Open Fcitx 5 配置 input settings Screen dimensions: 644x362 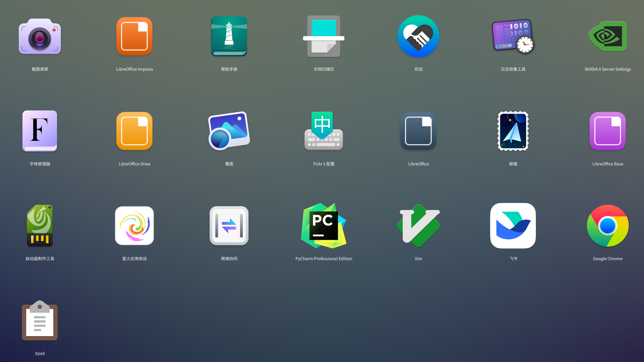(x=324, y=131)
